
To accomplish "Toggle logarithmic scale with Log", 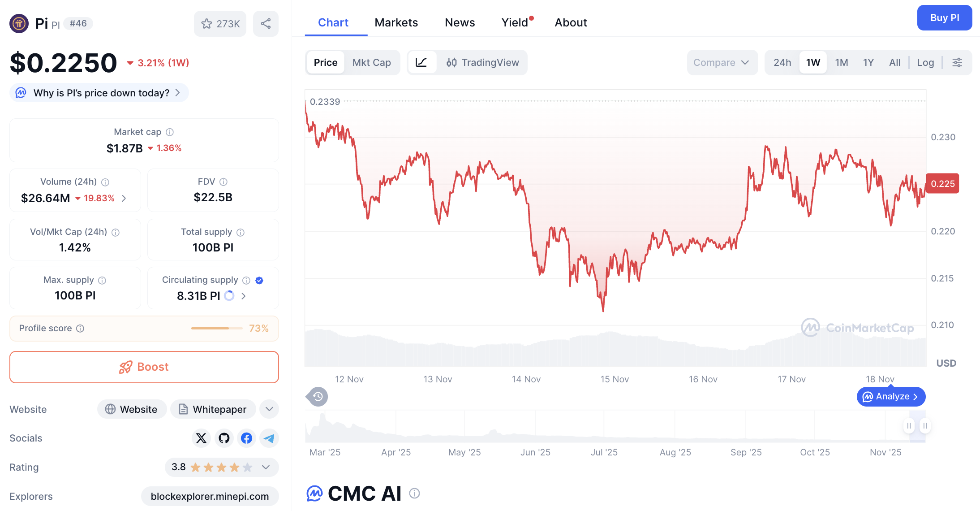I will [925, 62].
